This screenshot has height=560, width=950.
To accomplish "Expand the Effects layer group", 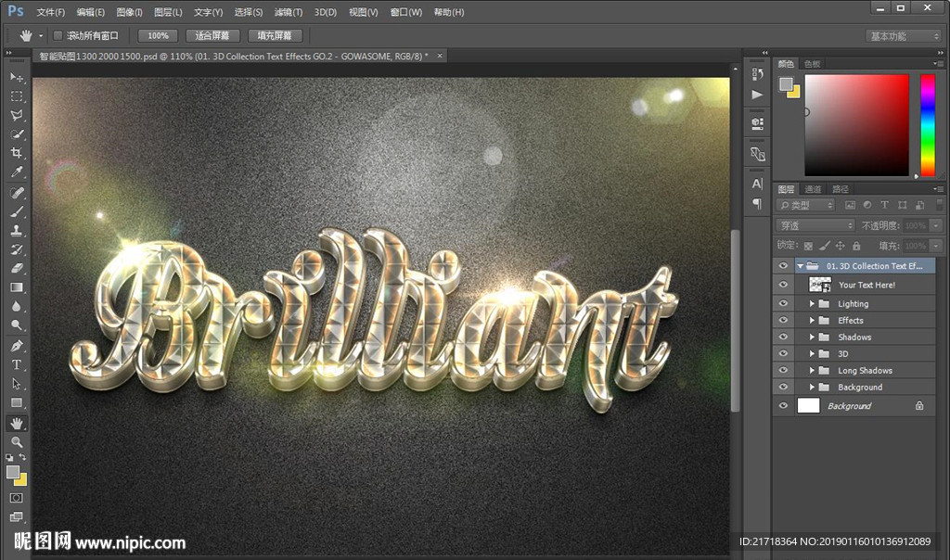I will pos(812,321).
